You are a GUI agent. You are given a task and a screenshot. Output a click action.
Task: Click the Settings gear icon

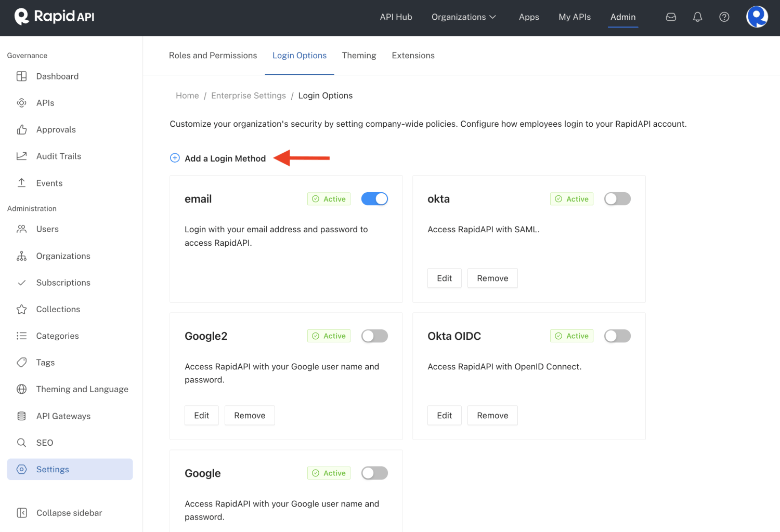coord(21,469)
